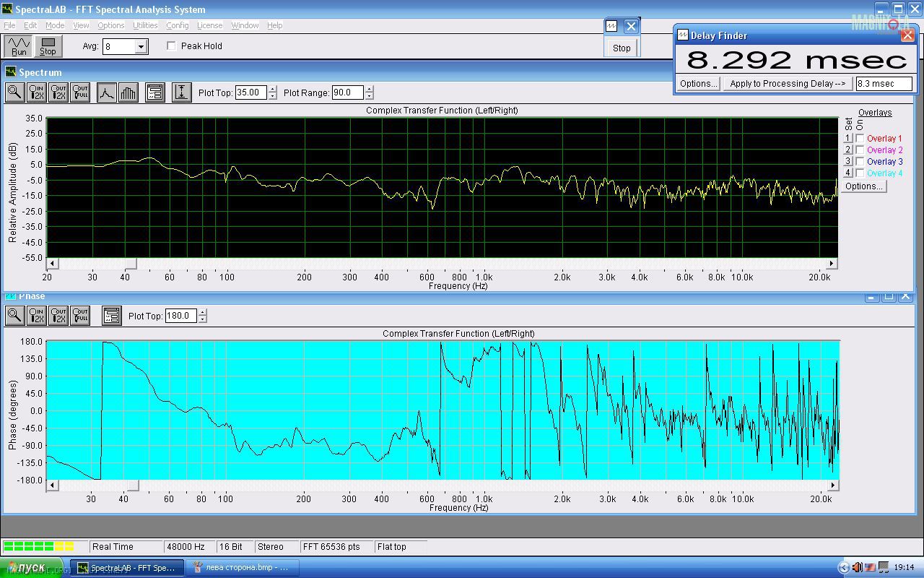Image resolution: width=924 pixels, height=578 pixels.
Task: Click the Phase plot horizontal scrollbar thumb
Action: pyautogui.click(x=133, y=486)
